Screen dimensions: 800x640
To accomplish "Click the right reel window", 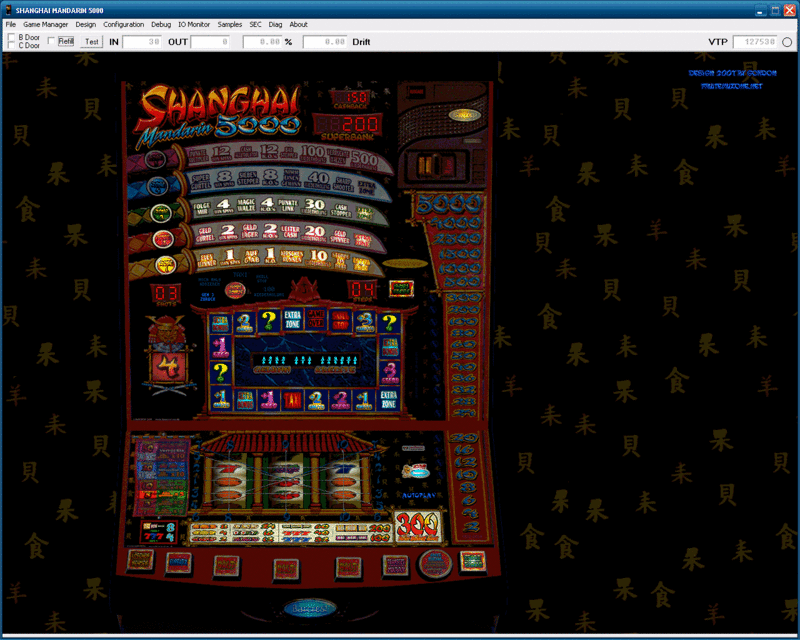I will 343,481.
